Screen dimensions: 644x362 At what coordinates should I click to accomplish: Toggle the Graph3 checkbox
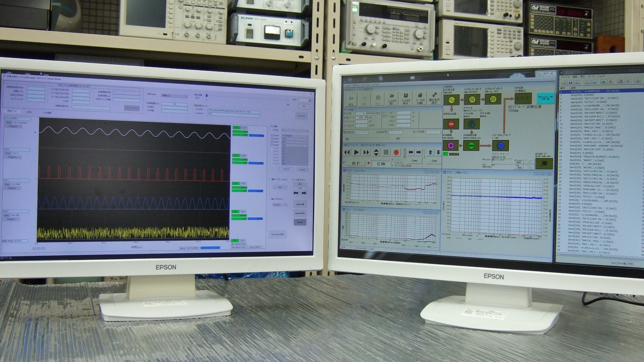pos(272,142)
